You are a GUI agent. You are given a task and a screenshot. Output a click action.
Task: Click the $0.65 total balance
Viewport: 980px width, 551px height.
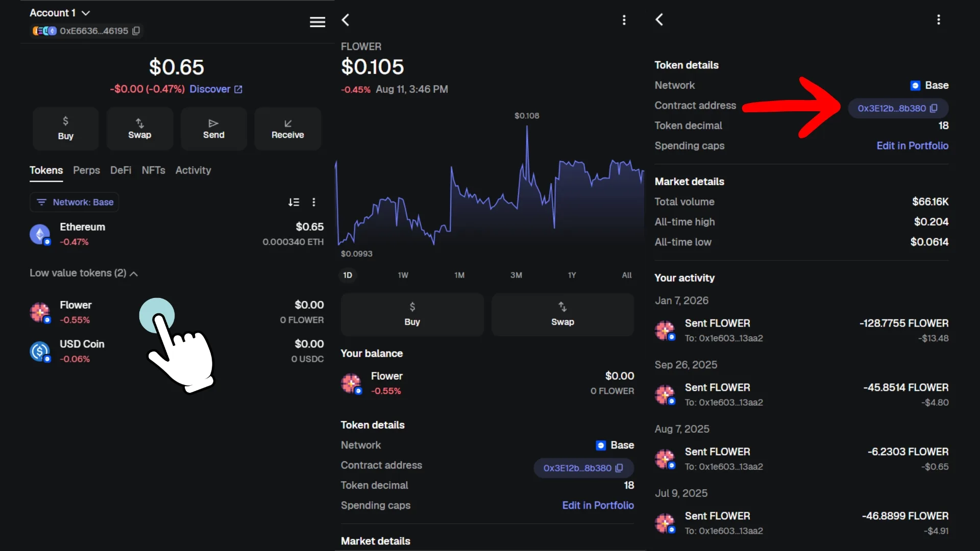176,67
